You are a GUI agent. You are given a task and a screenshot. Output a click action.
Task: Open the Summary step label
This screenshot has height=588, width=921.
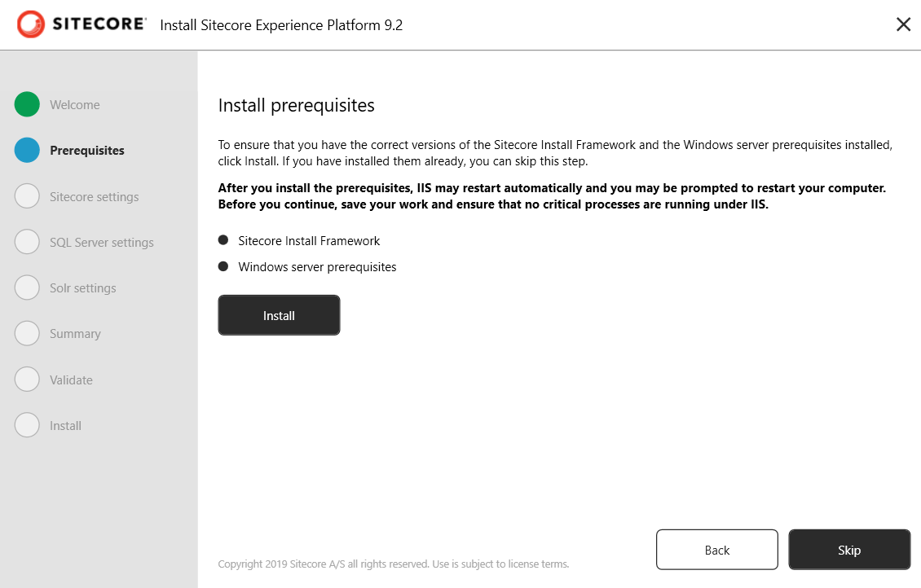tap(75, 334)
